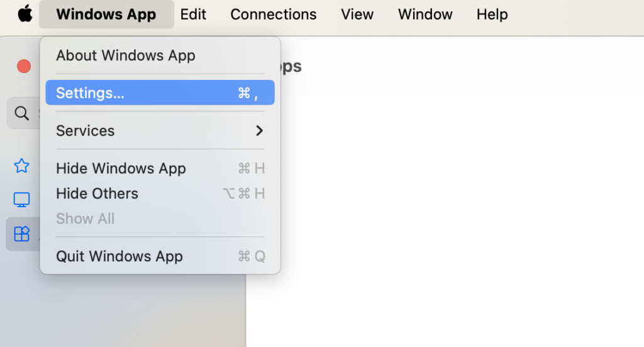Viewport: 644px width, 347px height.
Task: Select About Windows App
Action: tap(160, 55)
